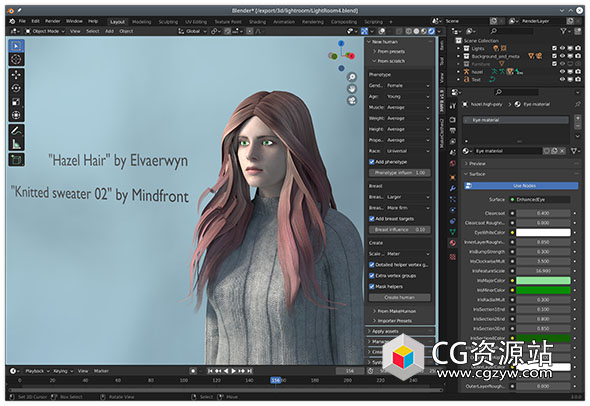Uncheck Add phenotype checkbox

(x=372, y=162)
